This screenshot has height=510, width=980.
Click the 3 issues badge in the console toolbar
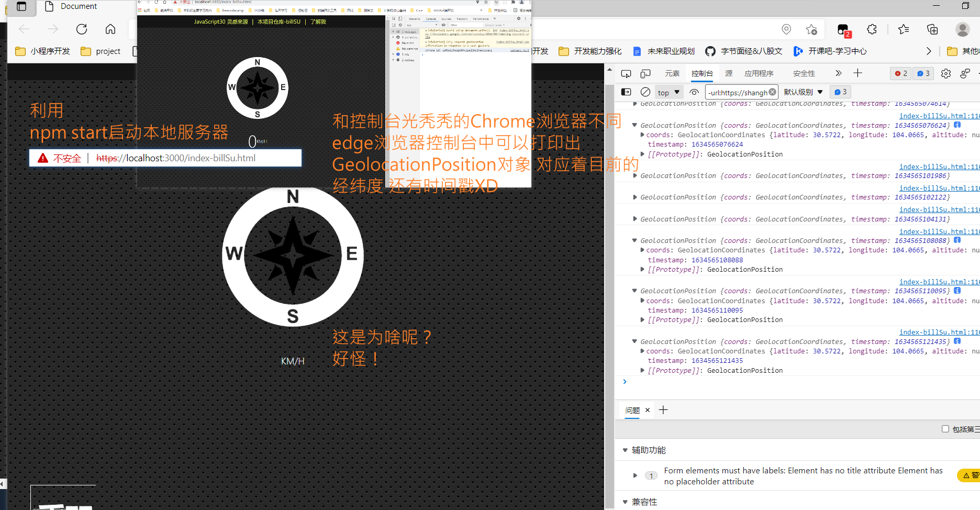point(840,92)
